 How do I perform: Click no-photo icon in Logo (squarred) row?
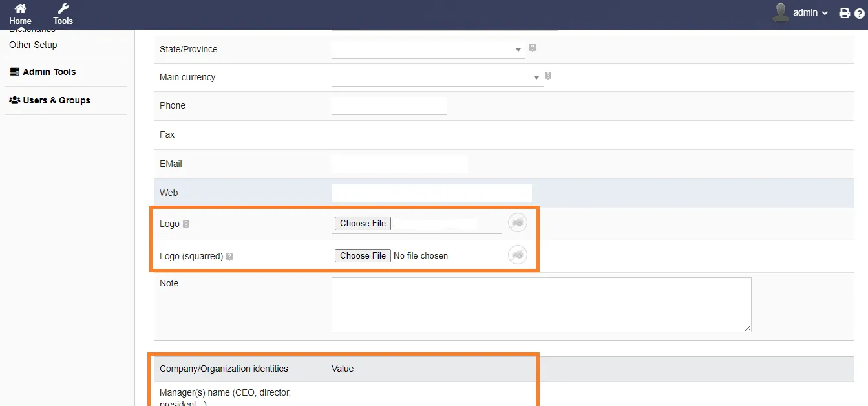pos(517,255)
